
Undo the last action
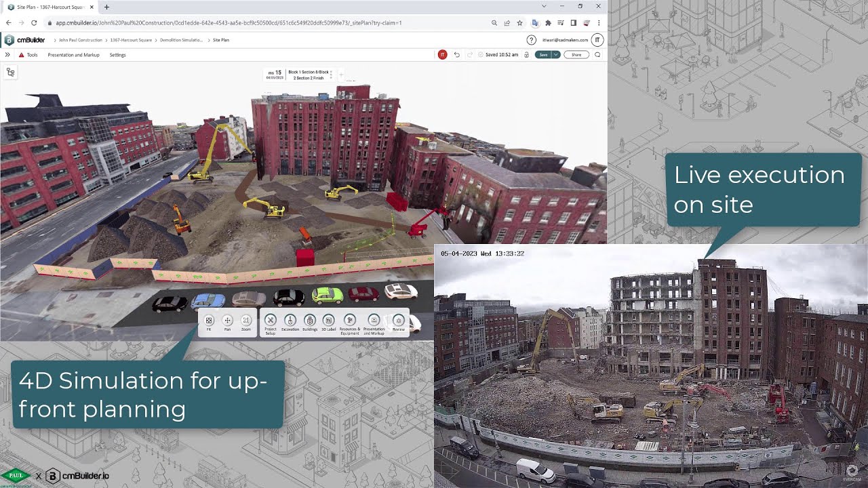point(456,54)
